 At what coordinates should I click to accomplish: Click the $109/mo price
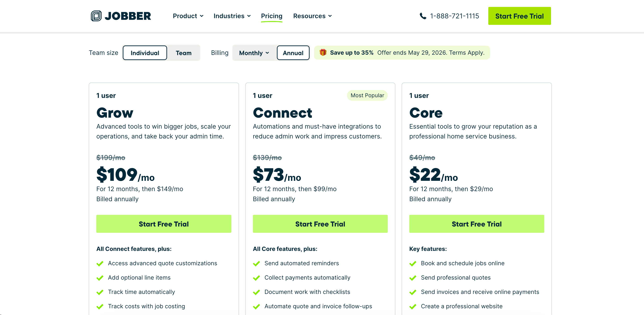[x=125, y=175]
